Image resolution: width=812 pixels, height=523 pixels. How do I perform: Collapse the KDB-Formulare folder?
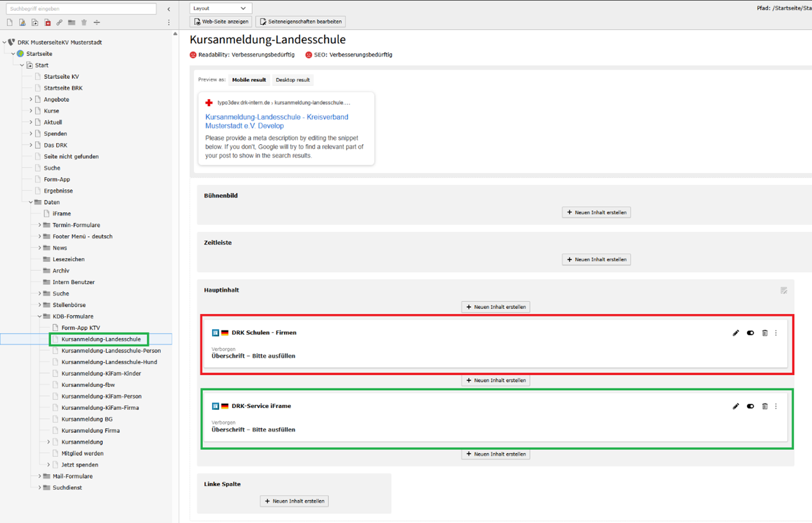40,316
